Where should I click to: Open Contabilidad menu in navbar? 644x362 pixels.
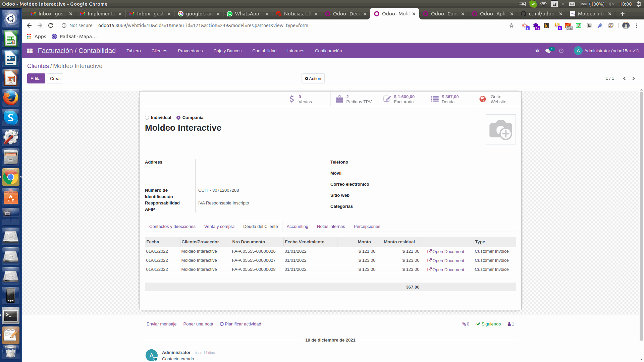[264, 51]
